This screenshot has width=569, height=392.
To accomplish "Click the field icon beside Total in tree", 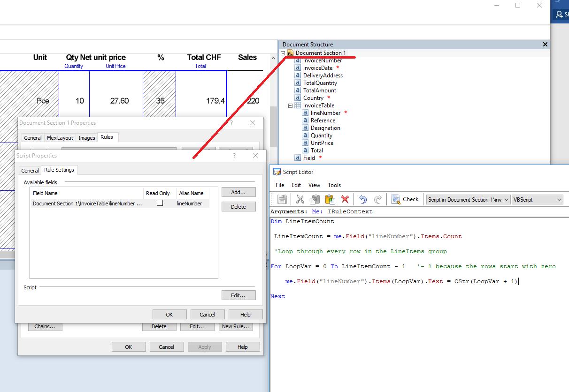I will click(x=305, y=151).
